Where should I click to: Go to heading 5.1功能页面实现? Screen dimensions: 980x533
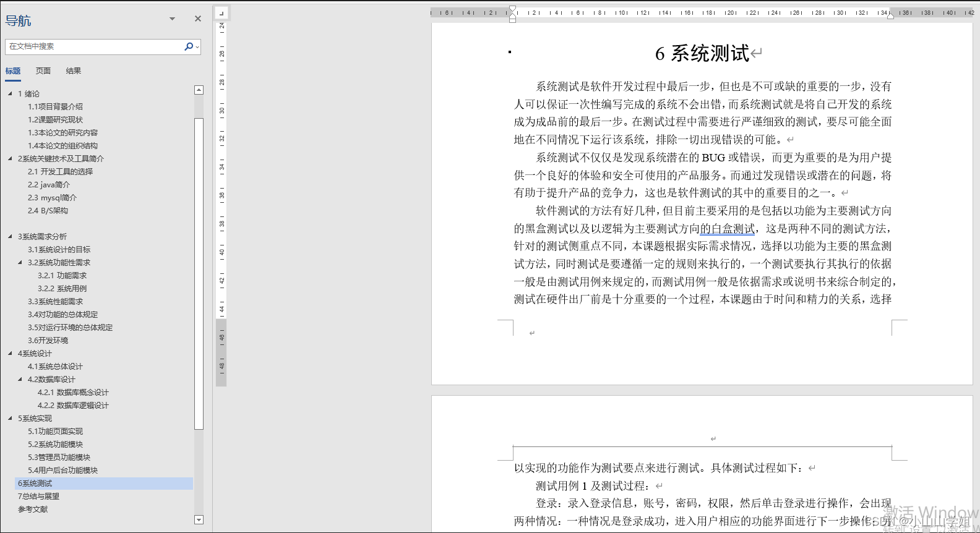pos(55,432)
